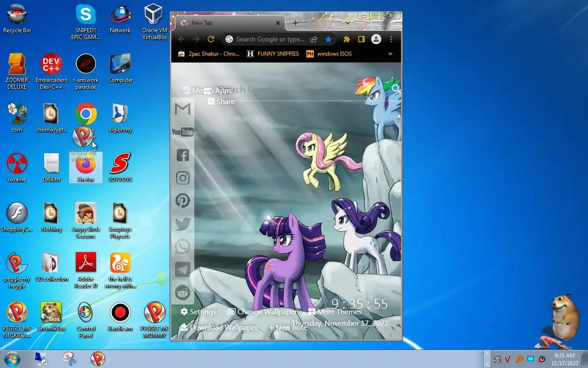Show more bookmarks chevron
Screen dimensions: 588x368
point(390,54)
